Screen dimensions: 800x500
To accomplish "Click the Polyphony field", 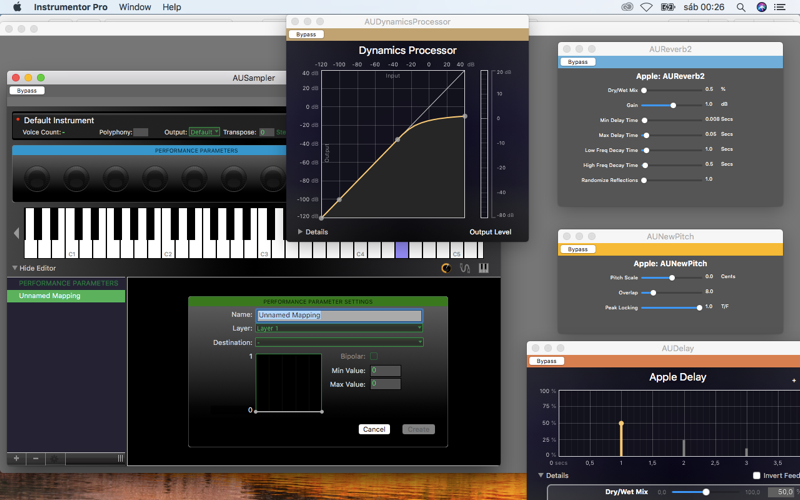I will (141, 132).
